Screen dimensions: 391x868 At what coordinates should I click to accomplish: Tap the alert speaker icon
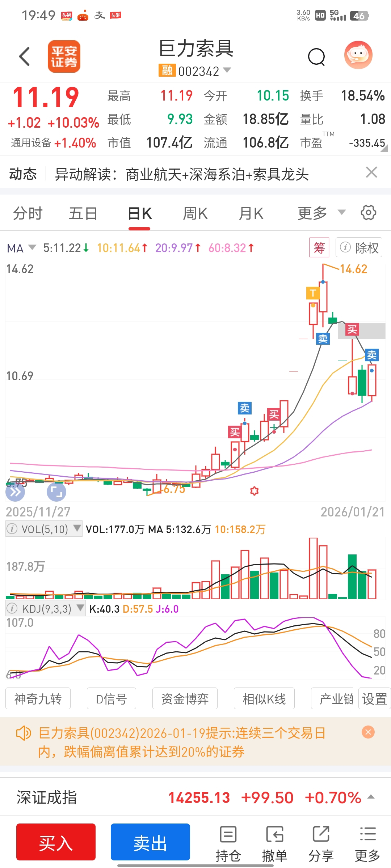24,733
